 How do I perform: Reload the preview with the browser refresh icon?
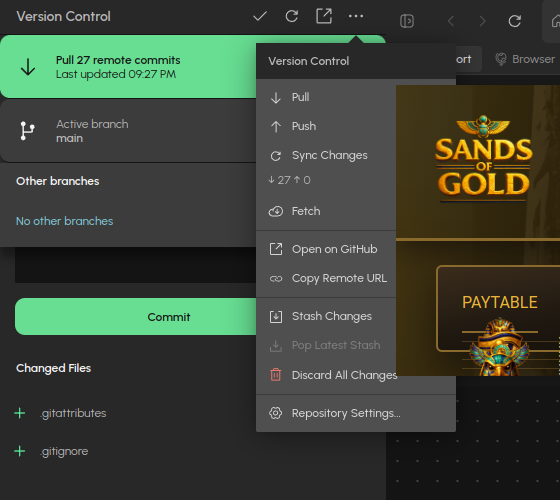tap(514, 21)
